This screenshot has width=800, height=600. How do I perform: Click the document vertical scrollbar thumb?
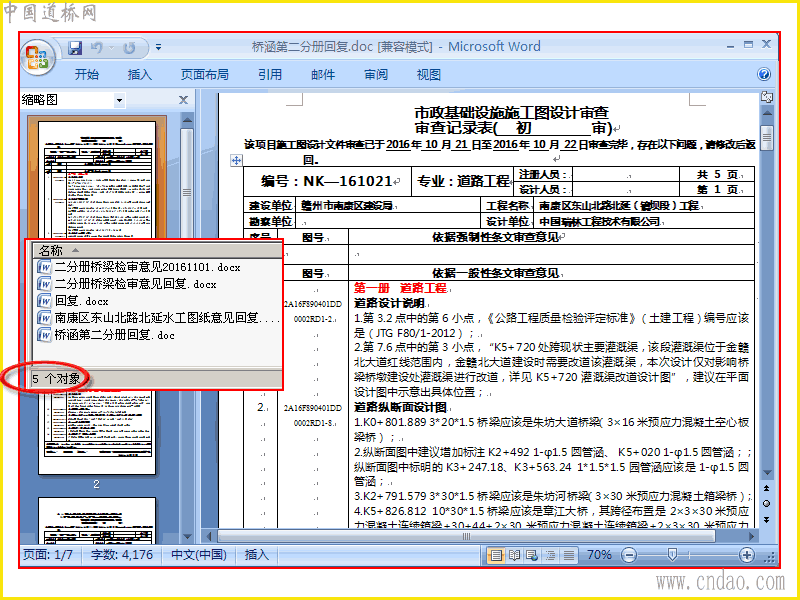pos(767,137)
